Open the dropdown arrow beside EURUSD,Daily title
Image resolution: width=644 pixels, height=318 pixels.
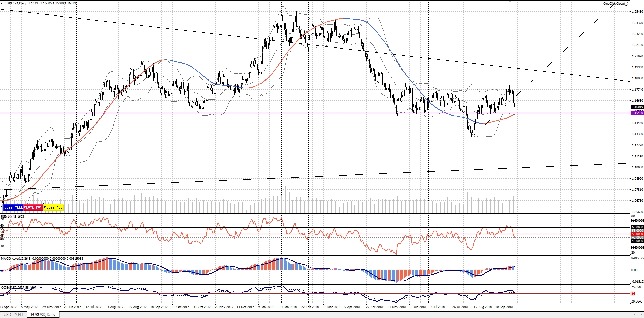tap(2, 3)
